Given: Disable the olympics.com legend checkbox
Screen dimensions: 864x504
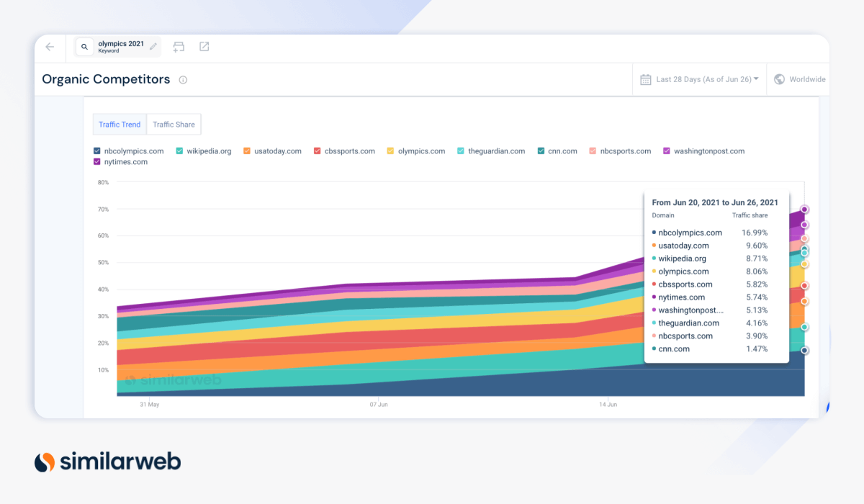Looking at the screenshot, I should click(x=390, y=151).
